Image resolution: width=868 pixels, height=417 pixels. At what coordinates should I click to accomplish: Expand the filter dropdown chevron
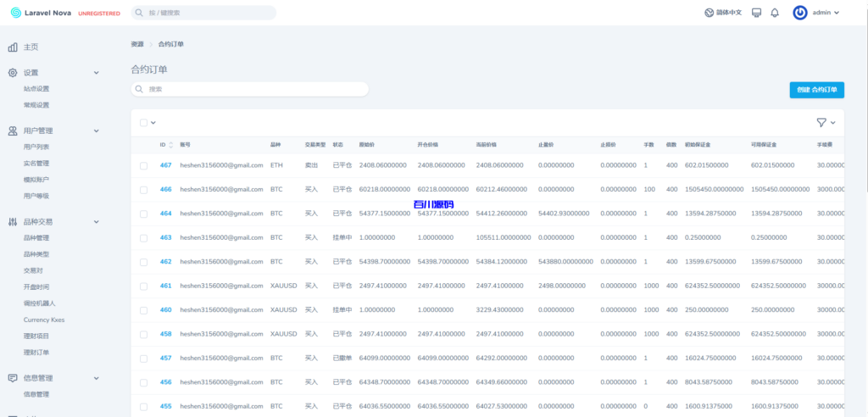(832, 123)
